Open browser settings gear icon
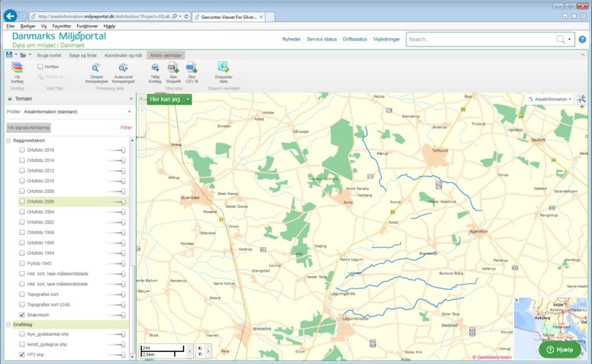Screen dimensions: 592x364 (583, 16)
